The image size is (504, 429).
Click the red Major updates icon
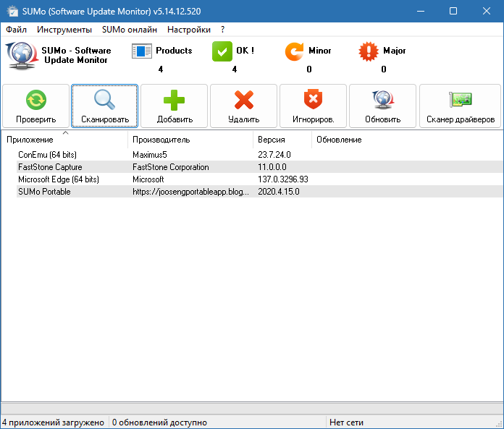click(369, 51)
